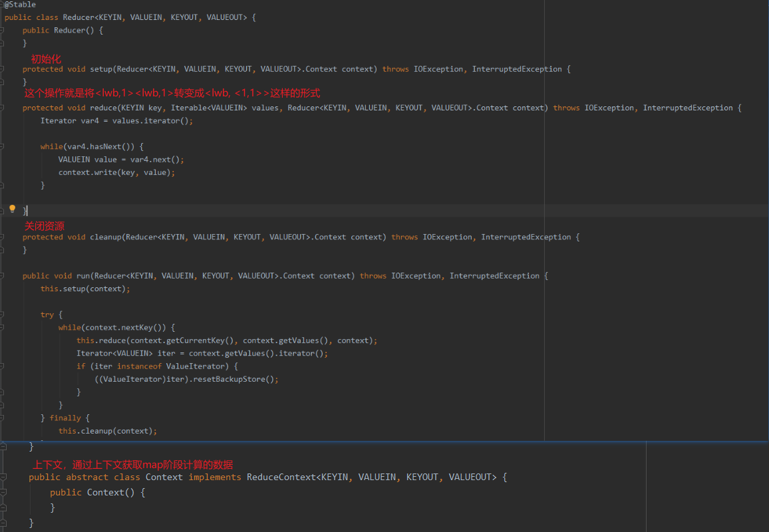Click the instanceof keyword
The width and height of the screenshot is (769, 532).
139,366
